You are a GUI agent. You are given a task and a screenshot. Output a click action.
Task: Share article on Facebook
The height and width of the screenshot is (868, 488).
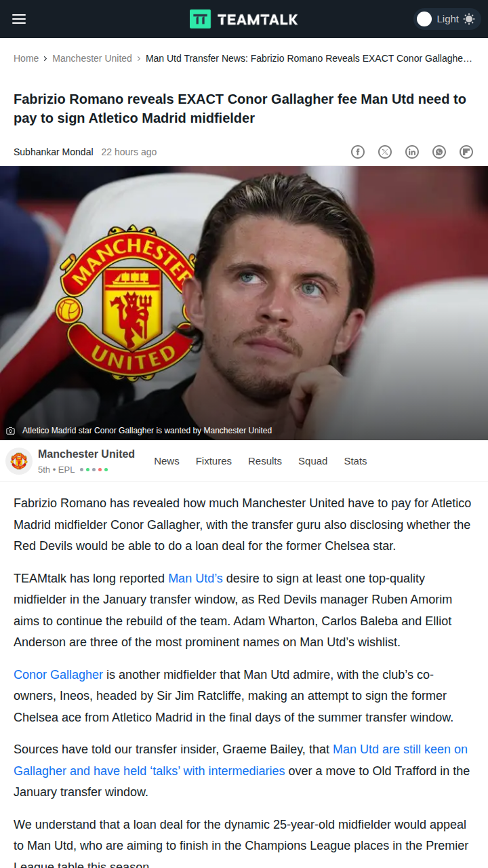pos(358,152)
